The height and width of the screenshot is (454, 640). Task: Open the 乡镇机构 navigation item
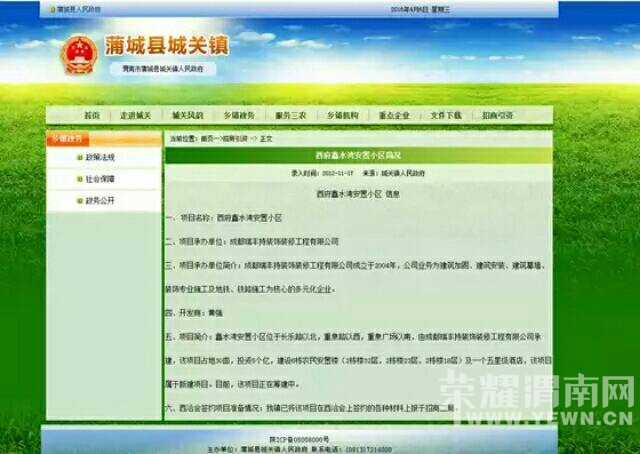[342, 116]
